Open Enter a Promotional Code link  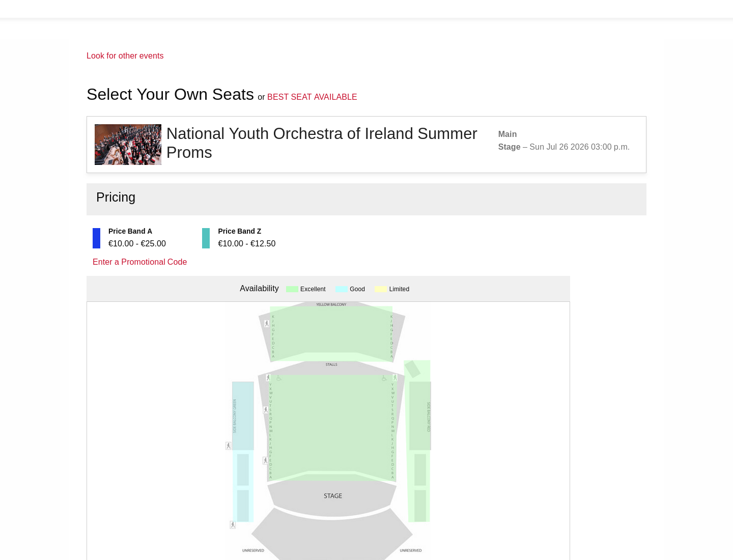click(139, 262)
